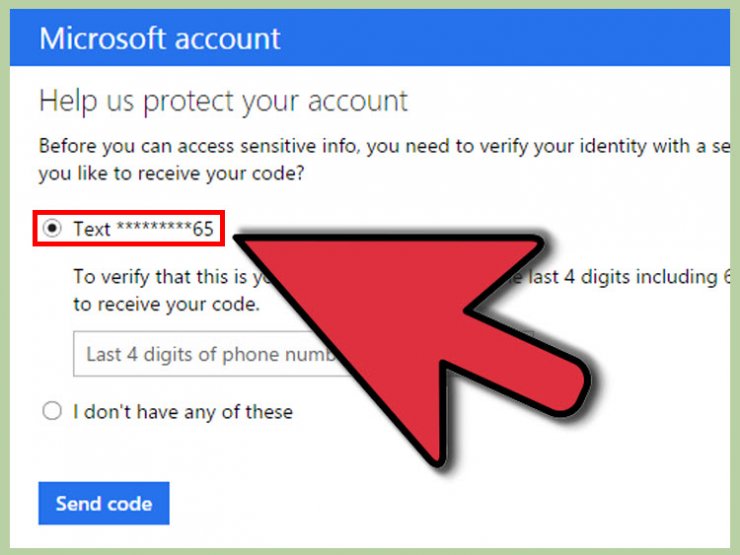Click the "Send code" button
740x555 pixels.
click(104, 503)
